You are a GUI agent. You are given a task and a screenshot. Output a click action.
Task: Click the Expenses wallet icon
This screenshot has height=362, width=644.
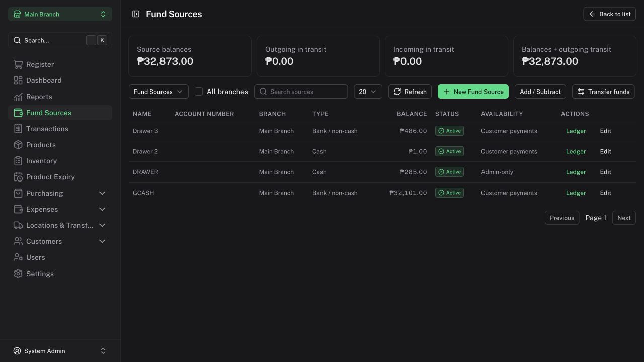[x=18, y=209]
